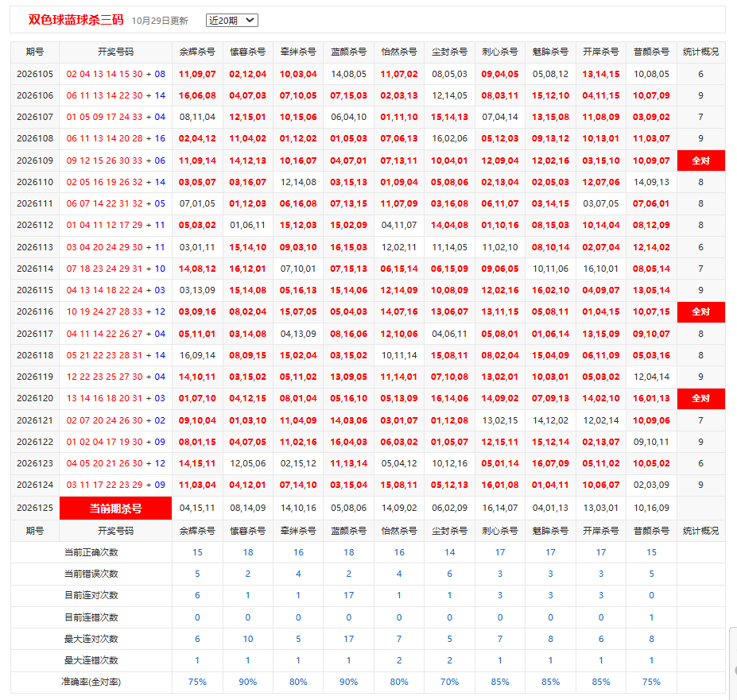Open the 近20期 period range dropdown
737x700 pixels.
point(231,20)
